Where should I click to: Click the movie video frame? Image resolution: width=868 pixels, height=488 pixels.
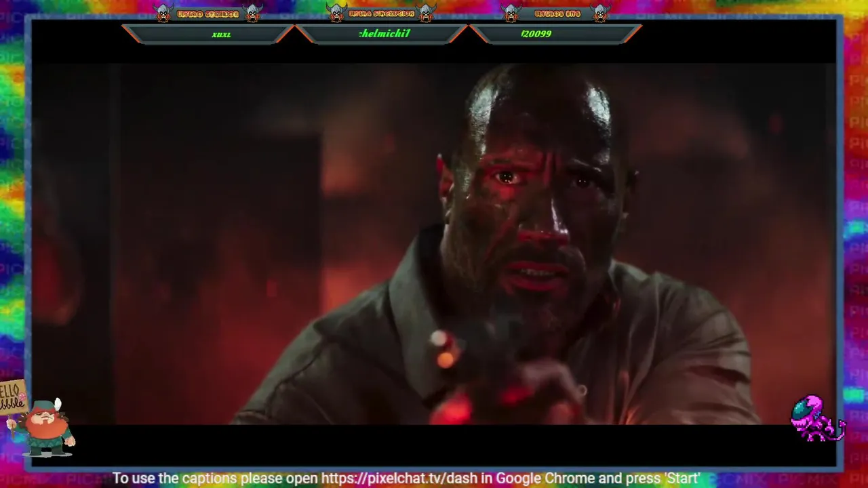pyautogui.click(x=434, y=244)
